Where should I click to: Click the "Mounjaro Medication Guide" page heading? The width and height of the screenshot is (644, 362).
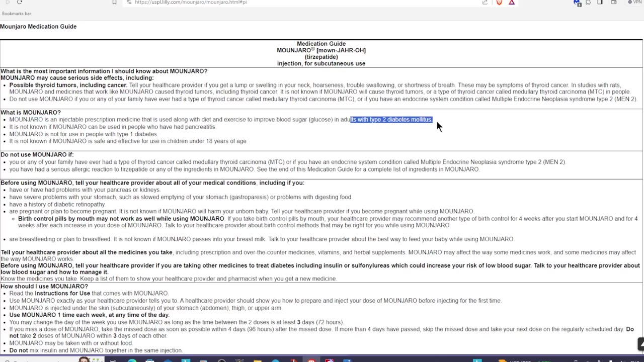(38, 27)
